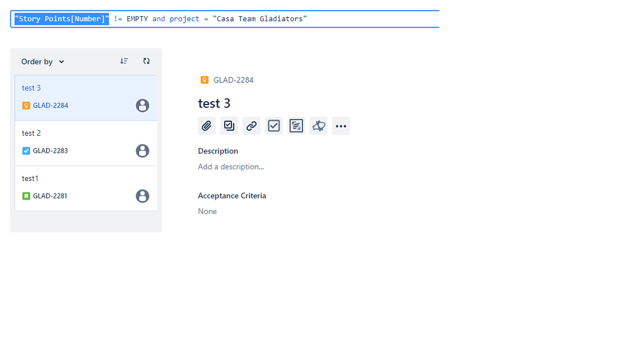The width and height of the screenshot is (644, 362).
Task: Click the attach file paperclip icon
Action: point(206,126)
